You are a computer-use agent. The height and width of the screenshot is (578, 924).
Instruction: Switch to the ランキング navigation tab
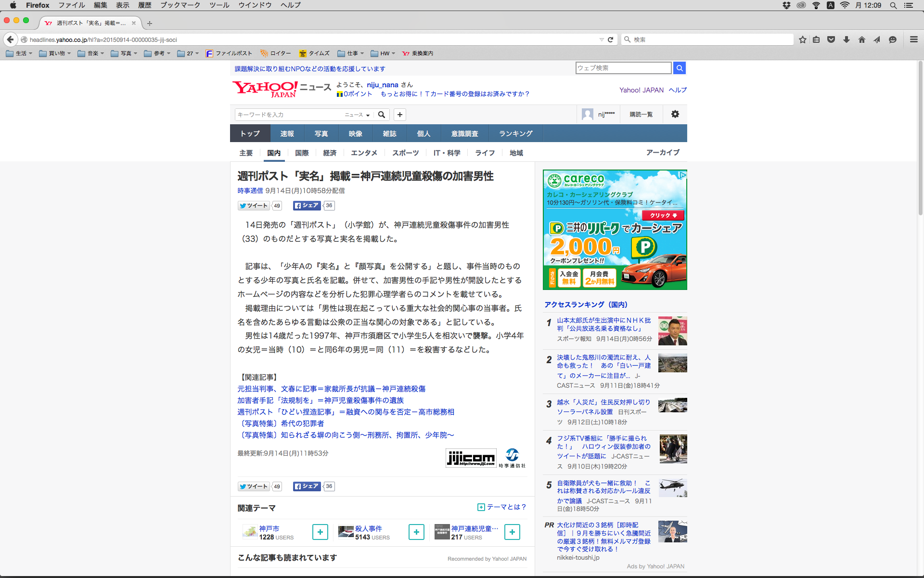pyautogui.click(x=515, y=133)
